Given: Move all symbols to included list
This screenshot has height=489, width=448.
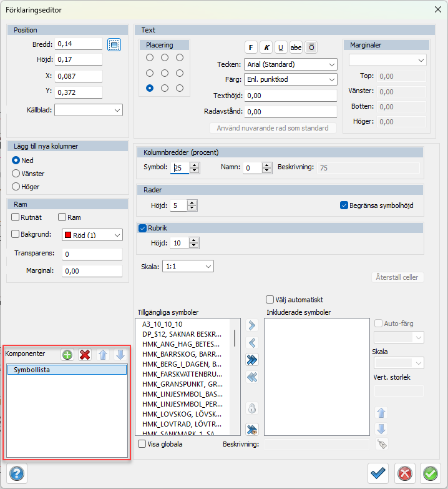Looking at the screenshot, I should coord(252,360).
